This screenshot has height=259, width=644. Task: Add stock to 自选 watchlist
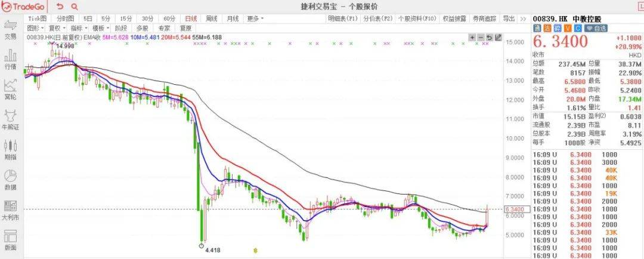coord(596,29)
